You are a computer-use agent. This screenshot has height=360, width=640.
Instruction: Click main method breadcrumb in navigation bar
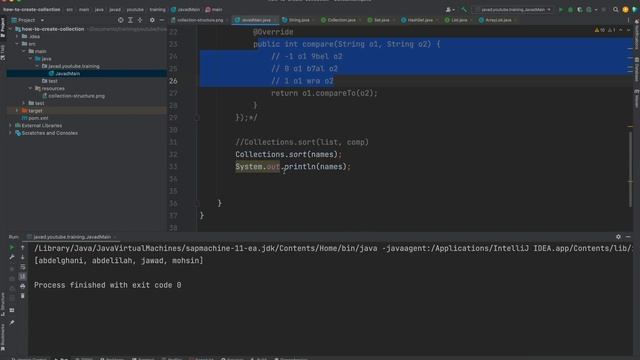click(x=214, y=9)
